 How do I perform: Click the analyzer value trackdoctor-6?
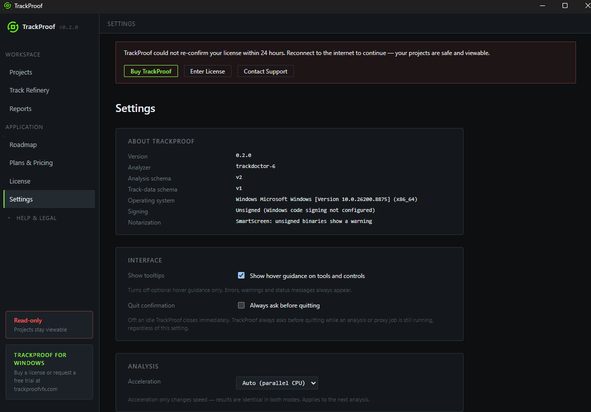tap(256, 166)
